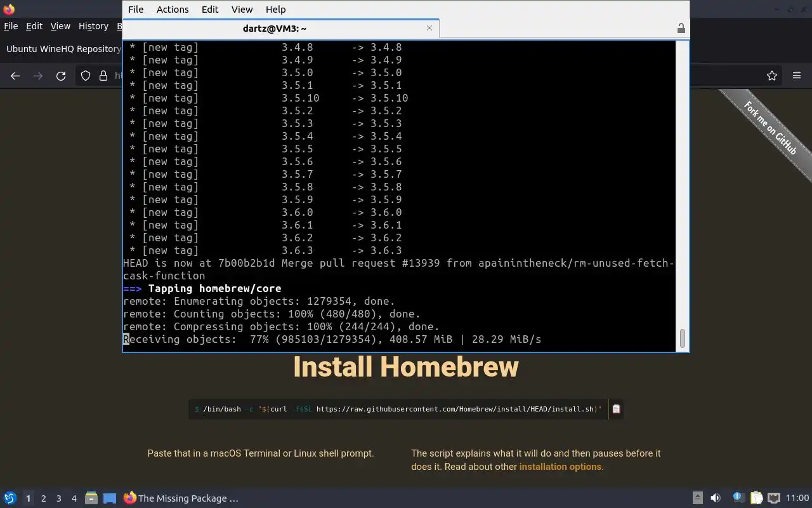Switch to desktop 2

(43, 498)
